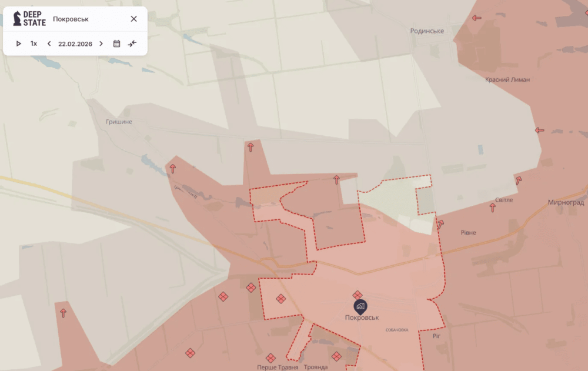Click the compare arrows icon
The image size is (588, 371).
point(132,44)
